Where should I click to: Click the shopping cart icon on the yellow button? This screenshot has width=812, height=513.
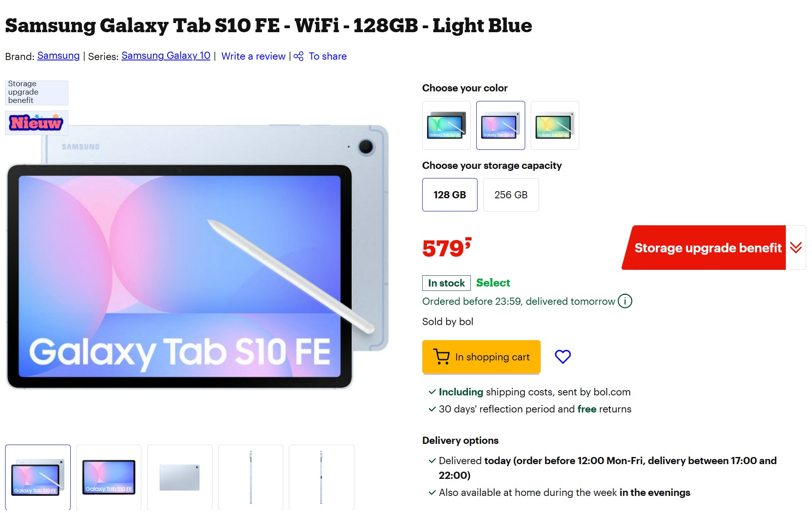coord(441,356)
